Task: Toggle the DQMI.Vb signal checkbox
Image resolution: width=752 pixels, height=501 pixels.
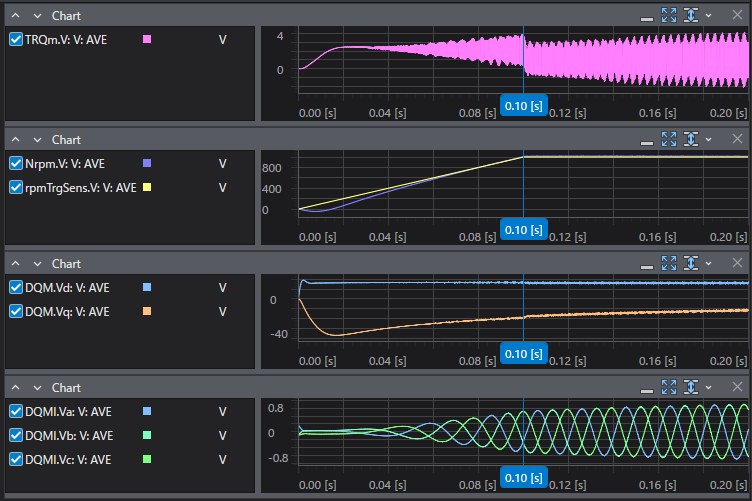Action: [x=16, y=435]
